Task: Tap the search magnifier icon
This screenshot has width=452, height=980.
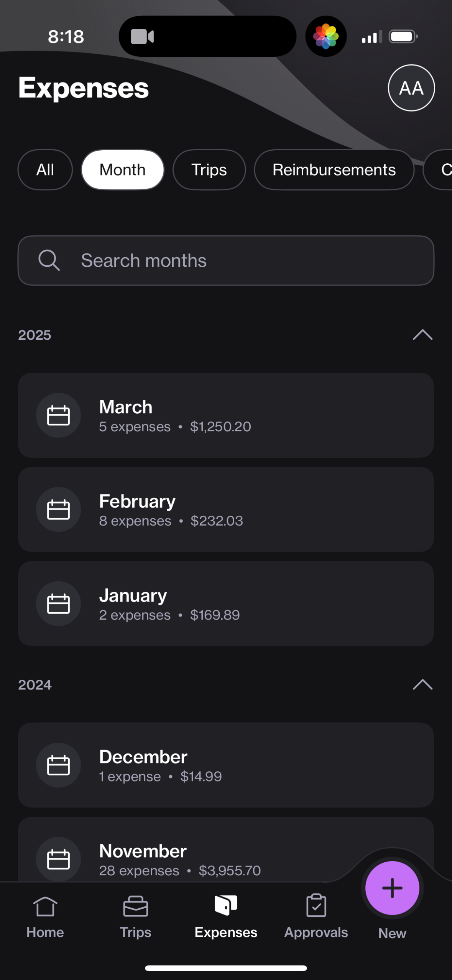Action: [49, 260]
